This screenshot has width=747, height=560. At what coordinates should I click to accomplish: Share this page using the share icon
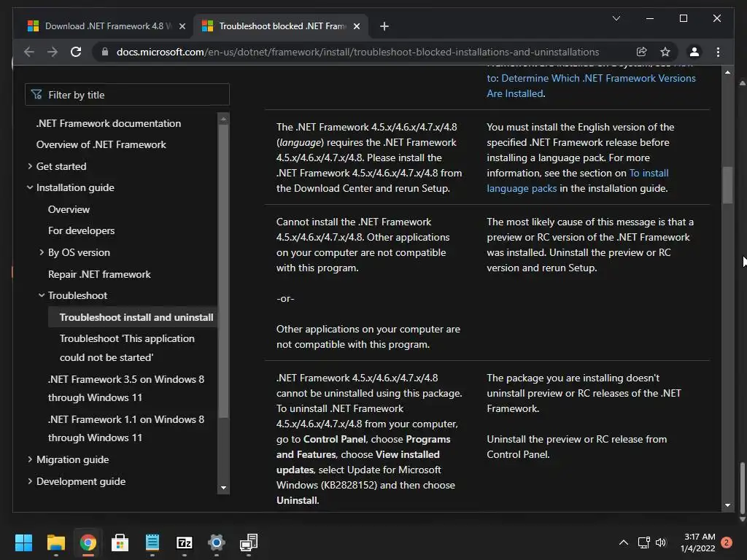coord(642,52)
